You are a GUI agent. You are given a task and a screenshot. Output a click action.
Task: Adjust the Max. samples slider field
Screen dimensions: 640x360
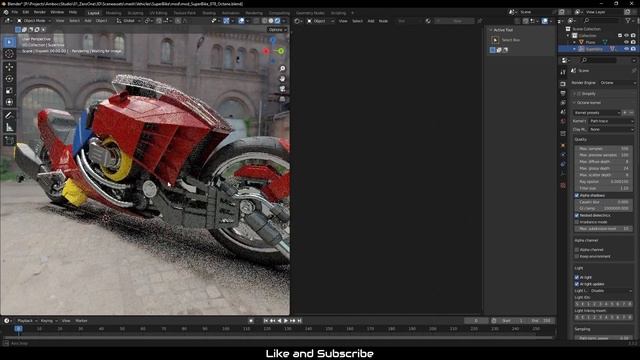point(604,149)
